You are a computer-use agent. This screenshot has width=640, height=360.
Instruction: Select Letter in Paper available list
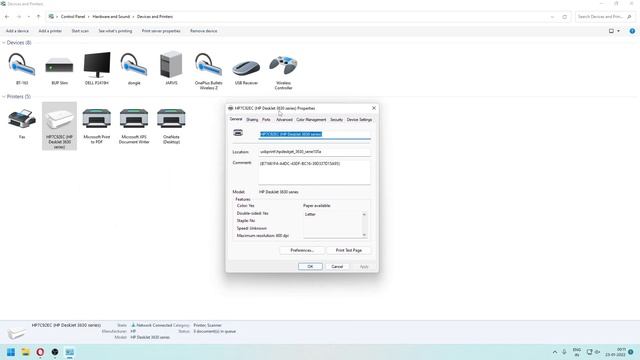[x=310, y=214]
